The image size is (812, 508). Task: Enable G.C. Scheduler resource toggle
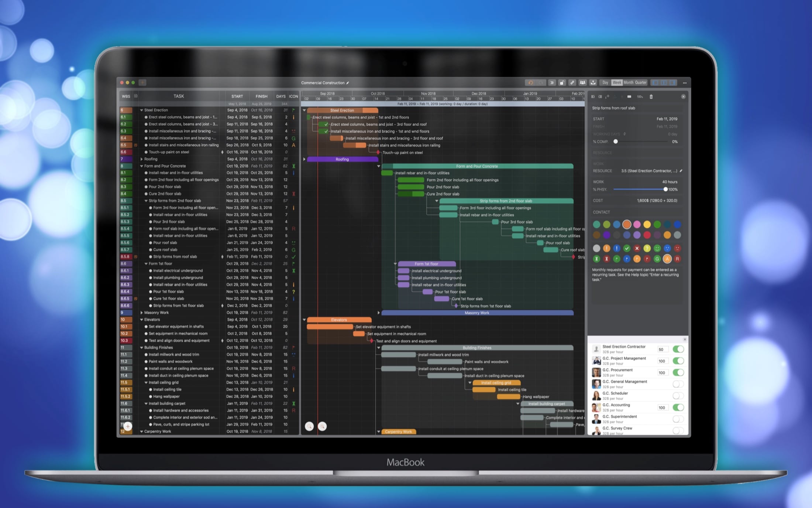[678, 396]
